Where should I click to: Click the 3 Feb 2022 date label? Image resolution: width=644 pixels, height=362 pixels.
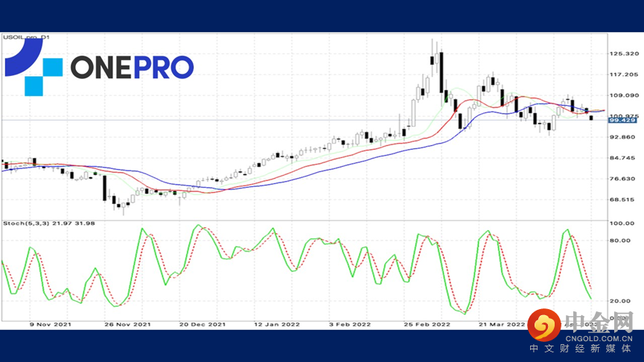point(350,325)
